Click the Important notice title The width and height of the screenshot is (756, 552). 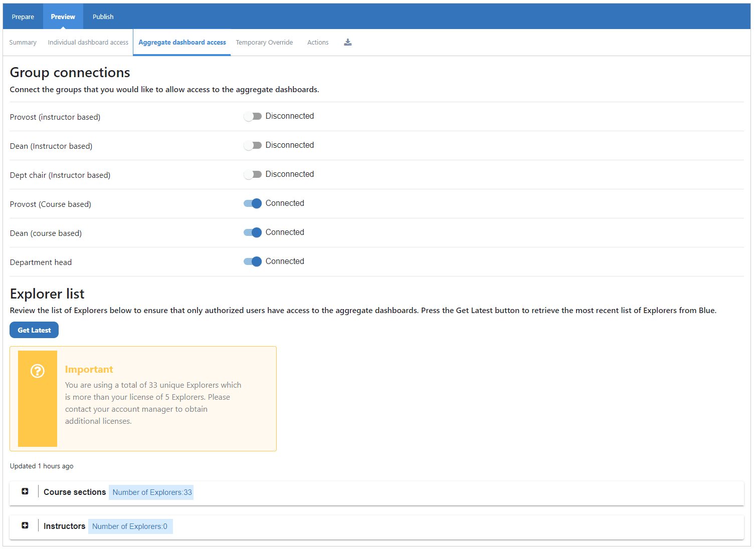click(89, 370)
